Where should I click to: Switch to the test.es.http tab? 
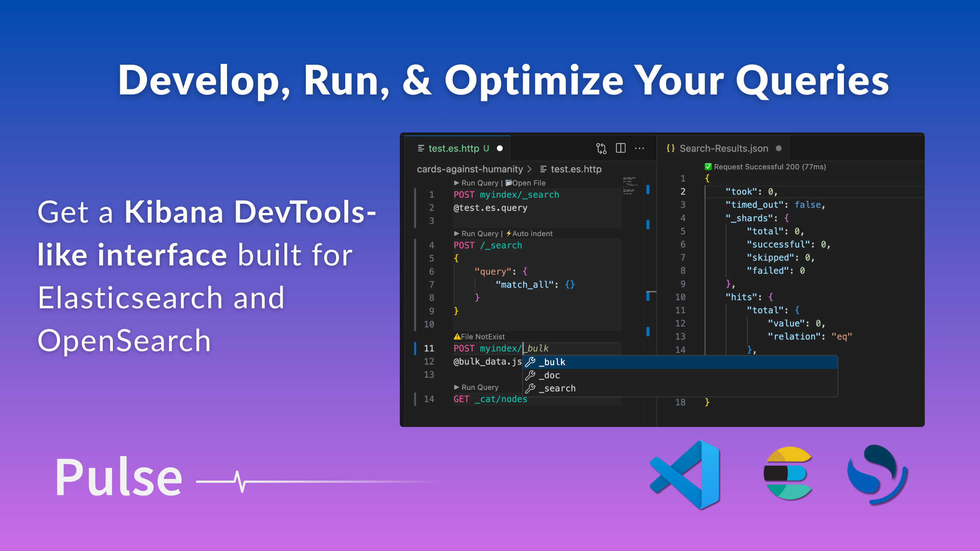[453, 148]
